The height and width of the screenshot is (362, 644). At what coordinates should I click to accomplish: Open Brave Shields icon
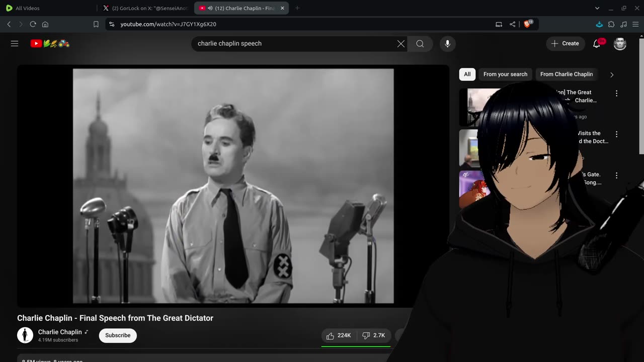528,24
